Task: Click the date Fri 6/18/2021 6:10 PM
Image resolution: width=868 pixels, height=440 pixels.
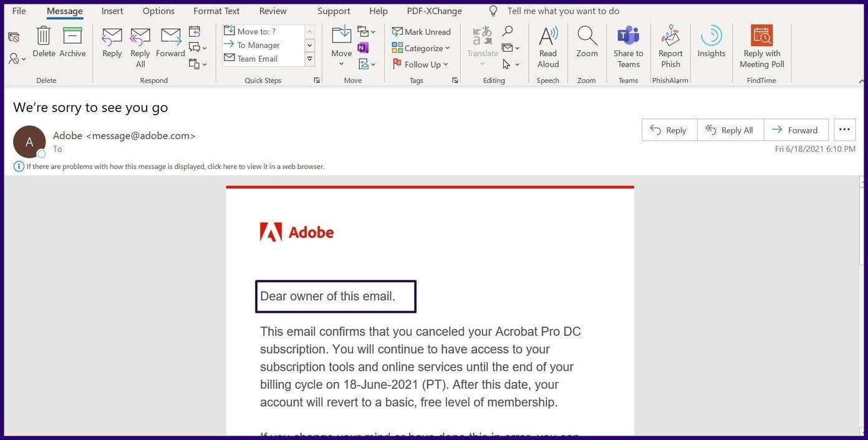Action: pyautogui.click(x=815, y=149)
